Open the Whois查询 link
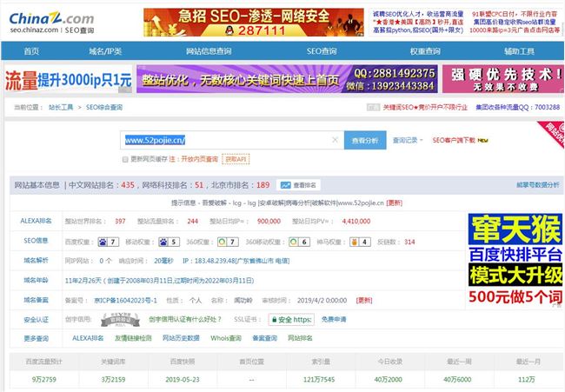Viewport: 565px width, 392px height. pyautogui.click(x=226, y=338)
